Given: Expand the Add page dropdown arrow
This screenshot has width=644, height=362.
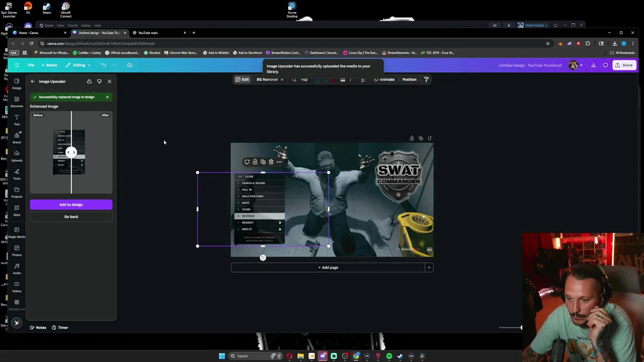Looking at the screenshot, I should pos(429,267).
